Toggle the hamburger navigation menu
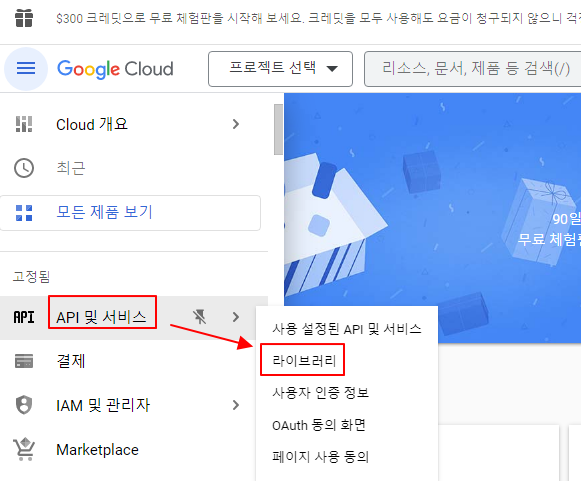 click(x=26, y=69)
